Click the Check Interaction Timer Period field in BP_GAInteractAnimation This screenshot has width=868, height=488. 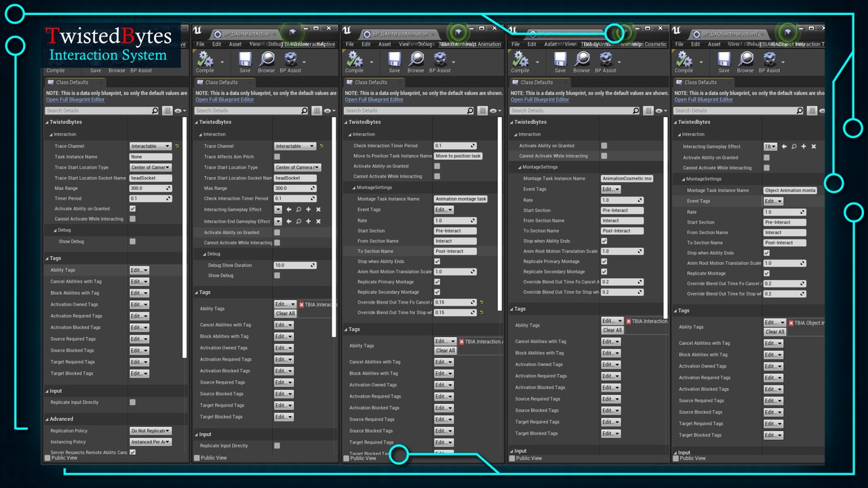pos(456,146)
